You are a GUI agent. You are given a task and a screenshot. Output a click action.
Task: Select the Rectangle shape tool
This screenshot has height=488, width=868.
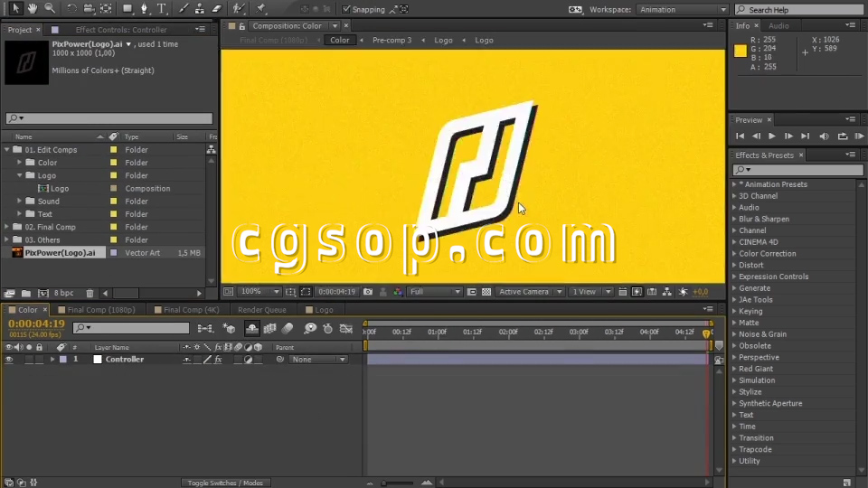click(x=127, y=9)
